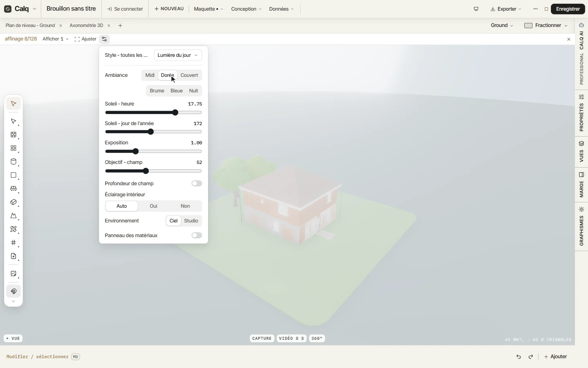Open the three-dots more options menu
Screen dimensions: 588x368
(x=536, y=9)
